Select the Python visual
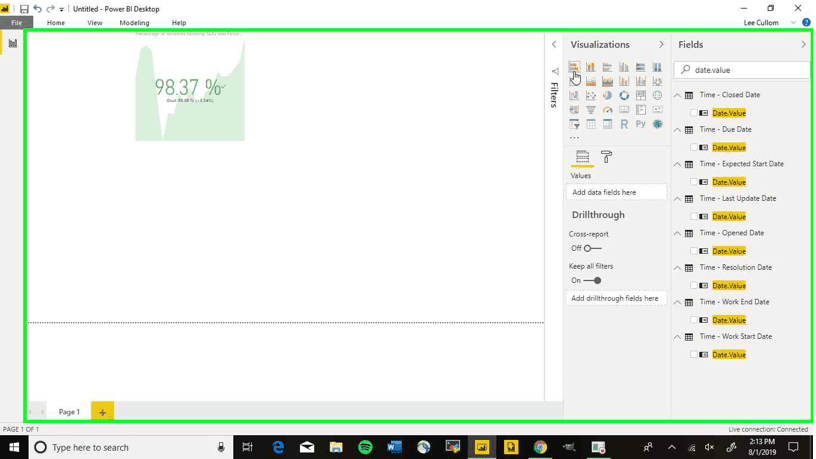816x459 pixels. 641,124
